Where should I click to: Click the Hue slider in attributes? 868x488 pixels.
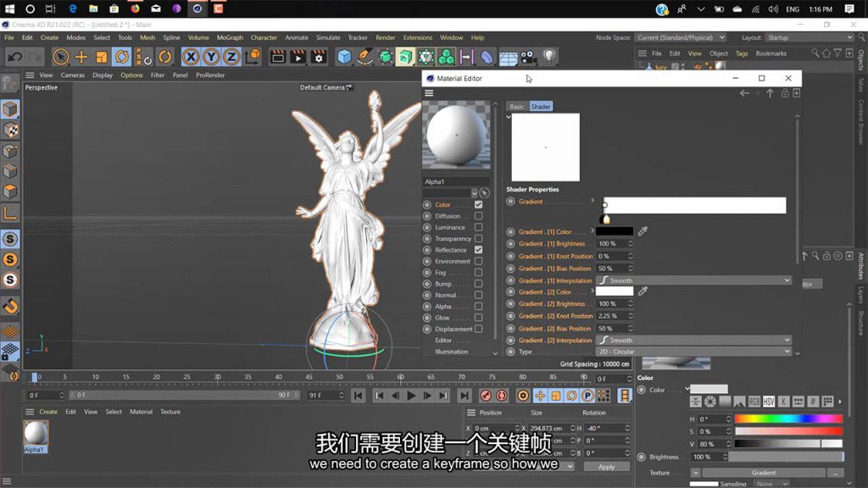click(x=788, y=419)
